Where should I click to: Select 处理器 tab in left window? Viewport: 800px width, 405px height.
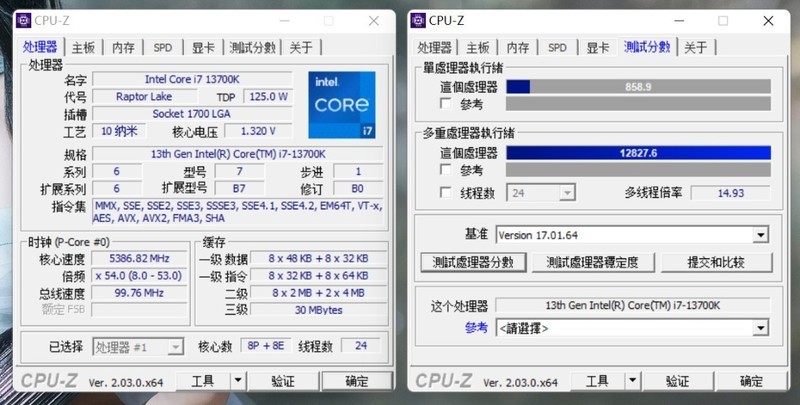coord(40,47)
